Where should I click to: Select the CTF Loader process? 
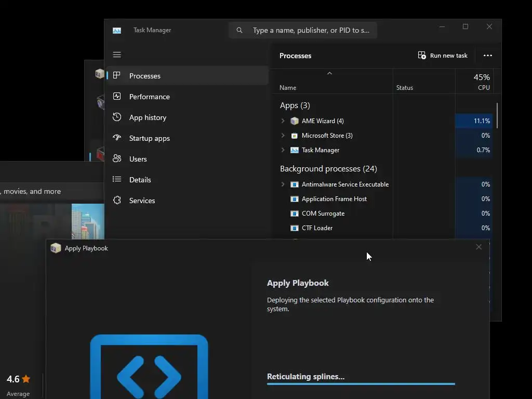[383, 228]
